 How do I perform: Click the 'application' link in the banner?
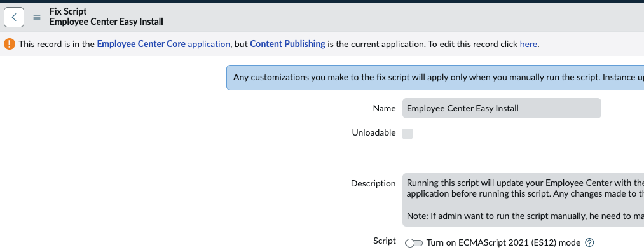(x=209, y=44)
